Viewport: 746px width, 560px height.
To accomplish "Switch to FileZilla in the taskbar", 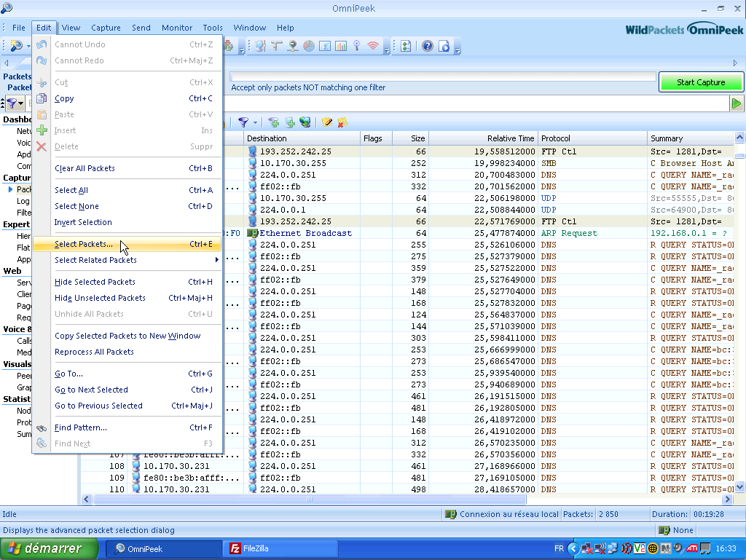I will tap(280, 548).
